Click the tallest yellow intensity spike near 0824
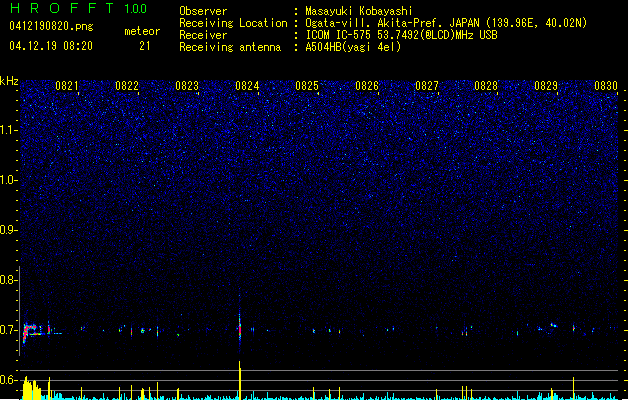Screen dimensions: 629x400 (240, 379)
